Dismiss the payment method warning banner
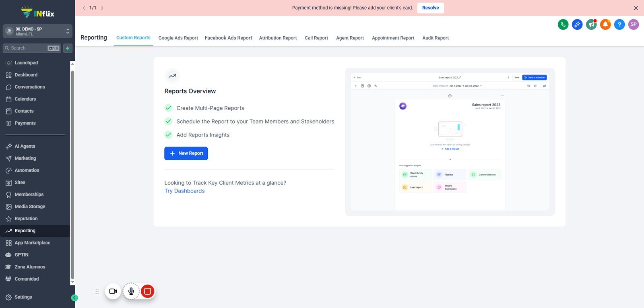This screenshot has height=308, width=644. pyautogui.click(x=636, y=8)
